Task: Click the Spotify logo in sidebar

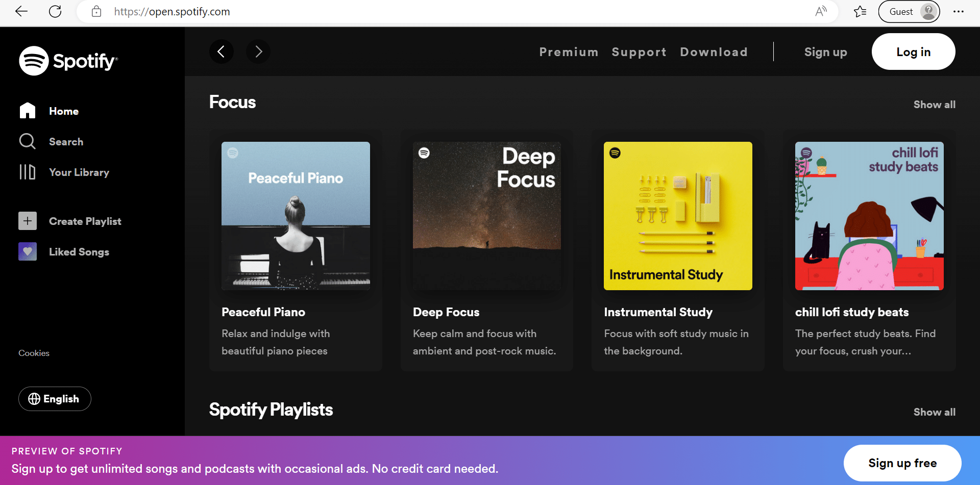Action: [68, 61]
